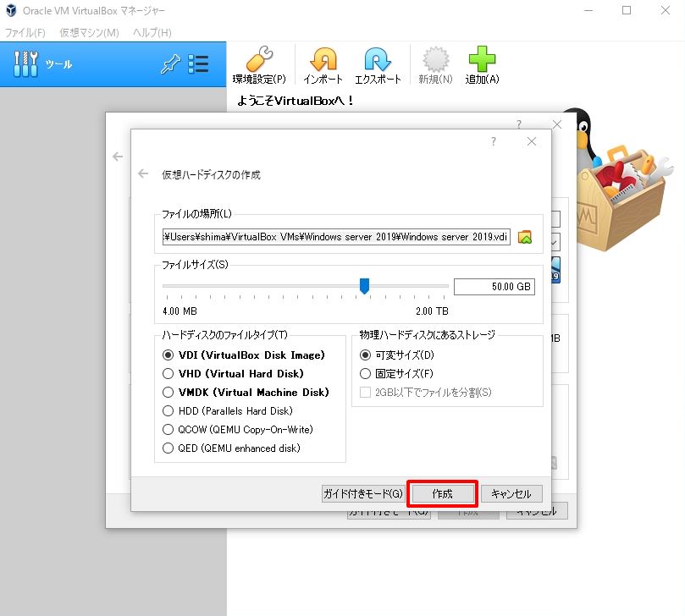This screenshot has width=685, height=616.
Task: Click the エクスポート export icon
Action: point(378,59)
